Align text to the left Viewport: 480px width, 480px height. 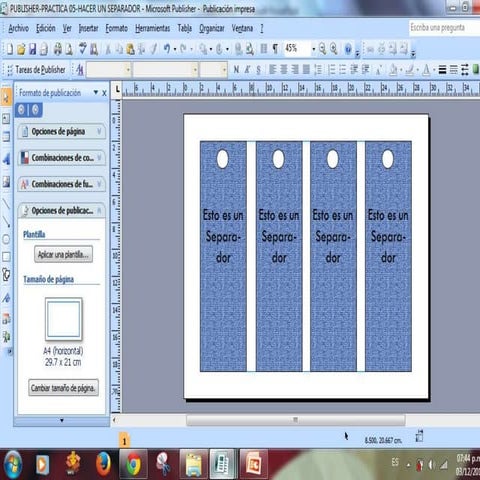[x=273, y=70]
